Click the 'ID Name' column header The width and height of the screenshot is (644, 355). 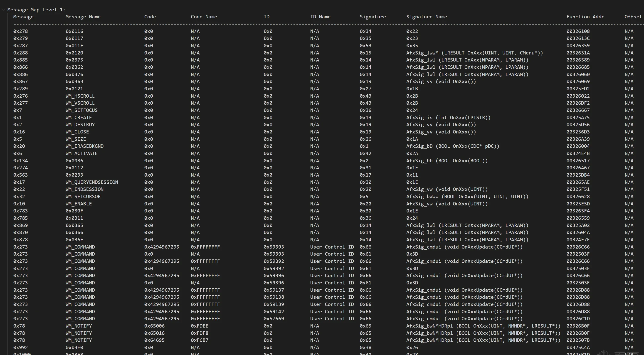pyautogui.click(x=320, y=17)
